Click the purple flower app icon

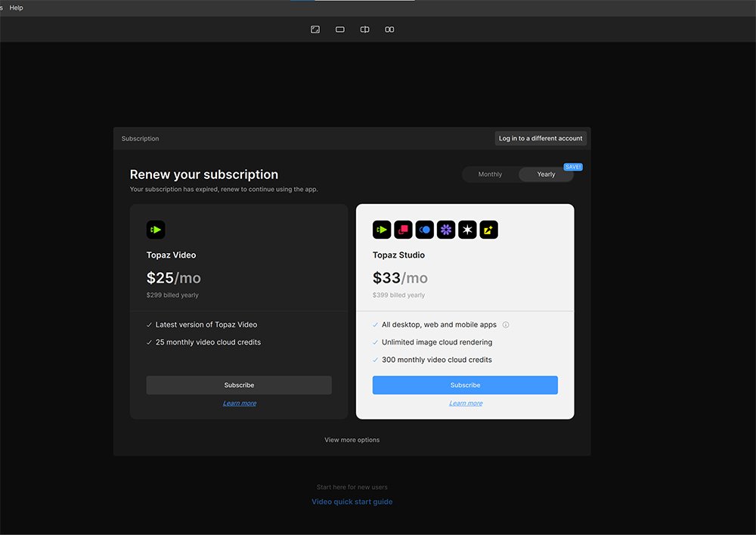click(x=446, y=230)
